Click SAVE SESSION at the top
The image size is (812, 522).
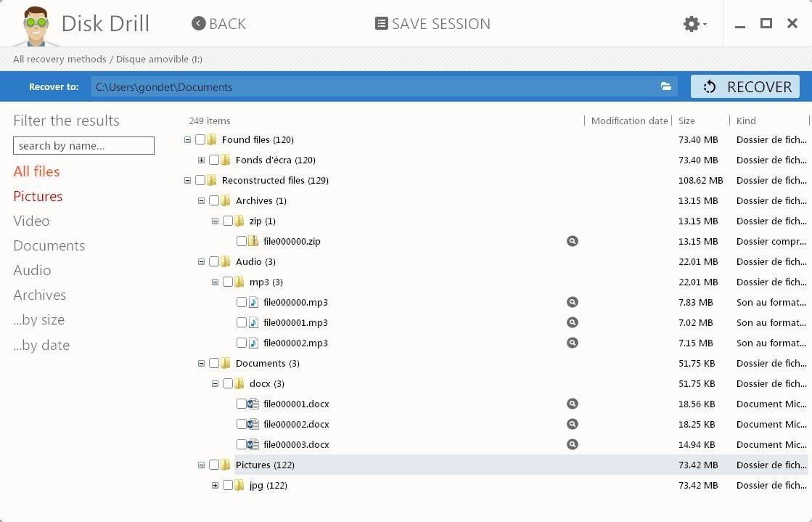point(432,24)
